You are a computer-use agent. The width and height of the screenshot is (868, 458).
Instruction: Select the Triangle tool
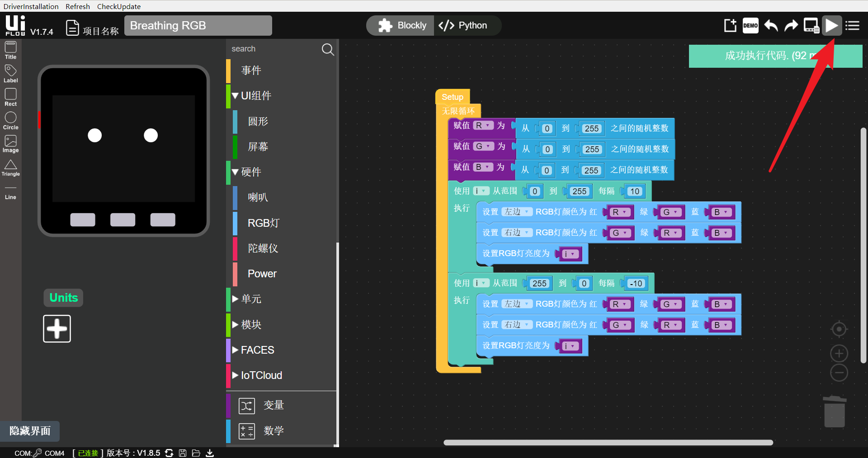(10, 168)
